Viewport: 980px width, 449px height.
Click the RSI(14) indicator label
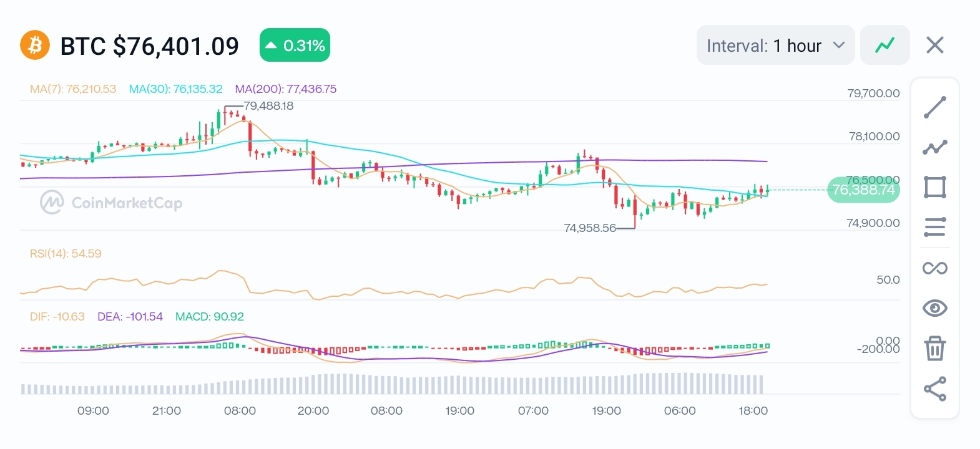66,254
